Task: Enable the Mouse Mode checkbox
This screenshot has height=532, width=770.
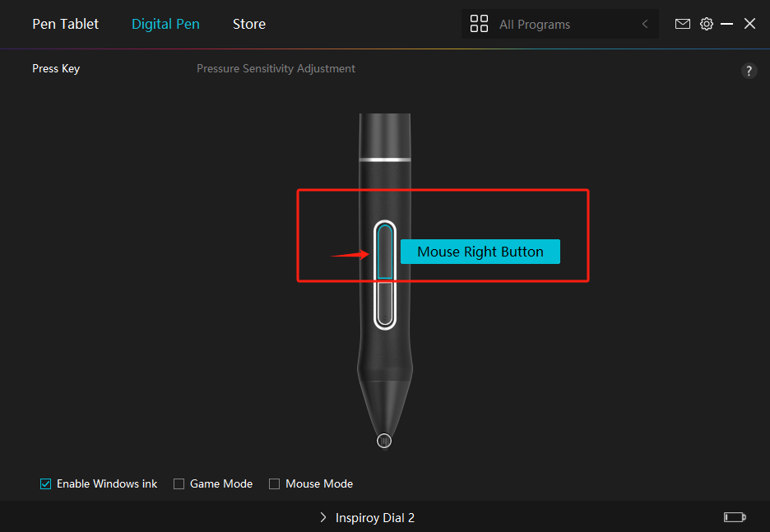Action: (x=274, y=484)
